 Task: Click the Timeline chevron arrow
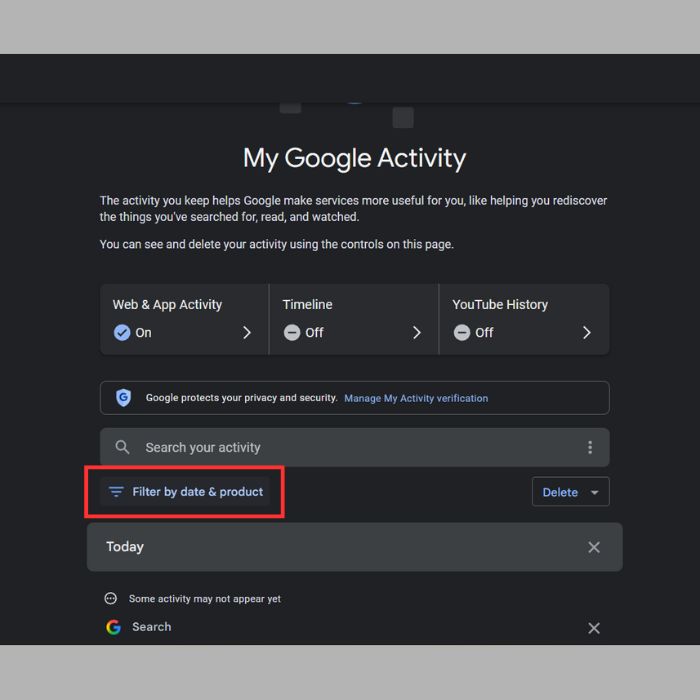click(417, 333)
